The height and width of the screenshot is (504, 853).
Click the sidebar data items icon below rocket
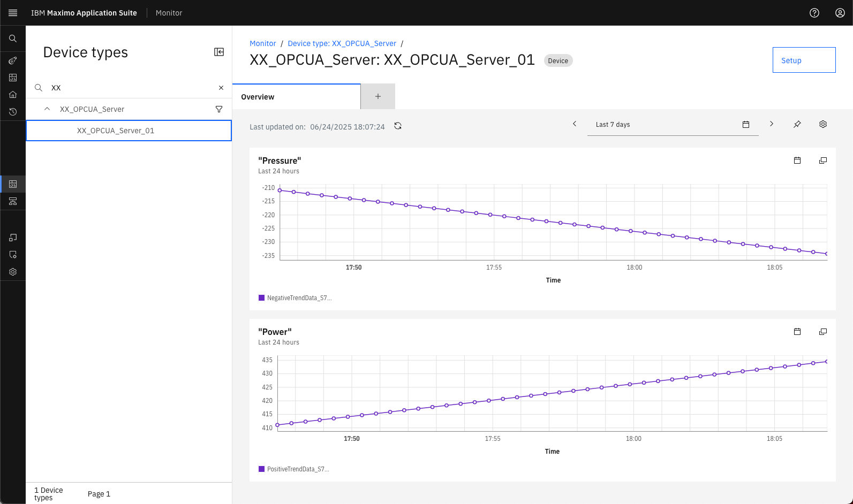[13, 78]
